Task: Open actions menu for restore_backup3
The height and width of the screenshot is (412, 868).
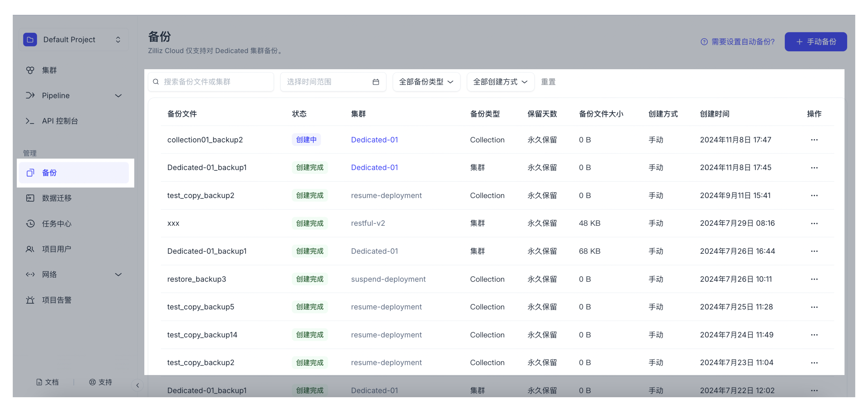Action: 814,279
